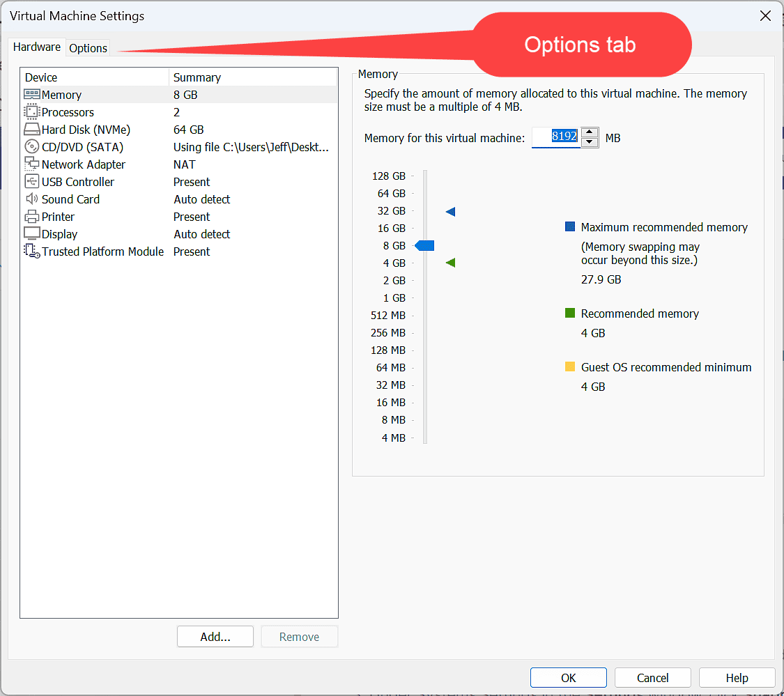
Task: Switch to the Options tab
Action: [88, 47]
